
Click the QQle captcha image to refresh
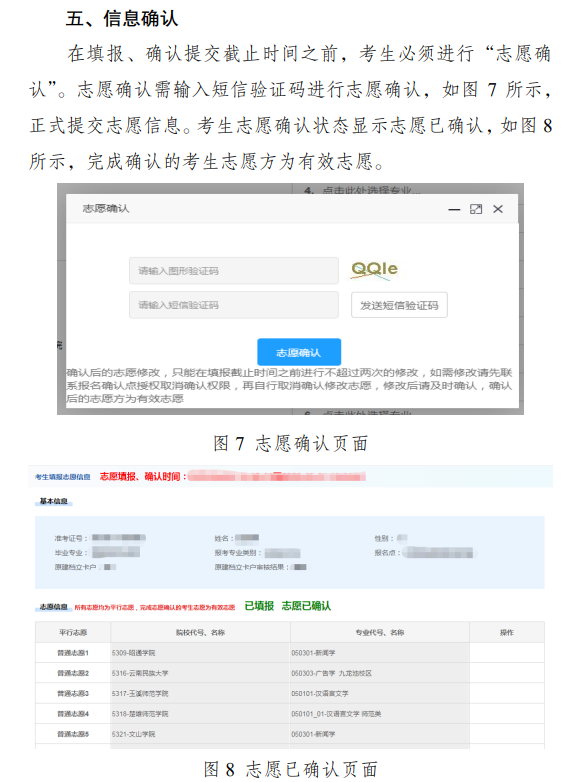point(375,269)
